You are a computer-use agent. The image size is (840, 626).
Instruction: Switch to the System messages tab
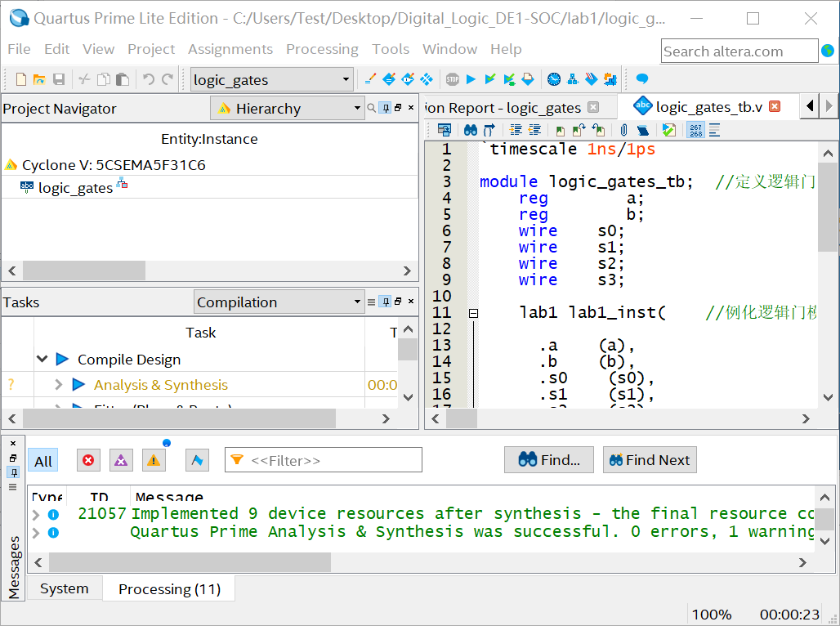pos(65,588)
